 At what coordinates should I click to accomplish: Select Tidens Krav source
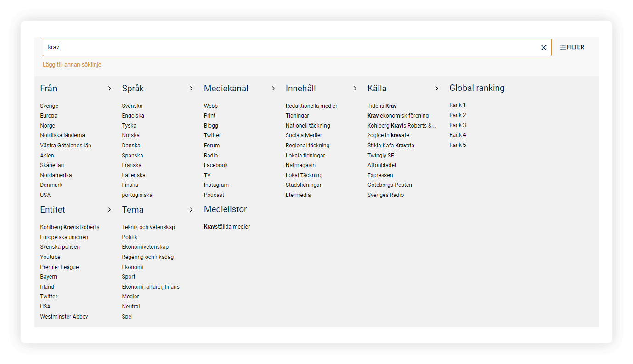click(382, 106)
